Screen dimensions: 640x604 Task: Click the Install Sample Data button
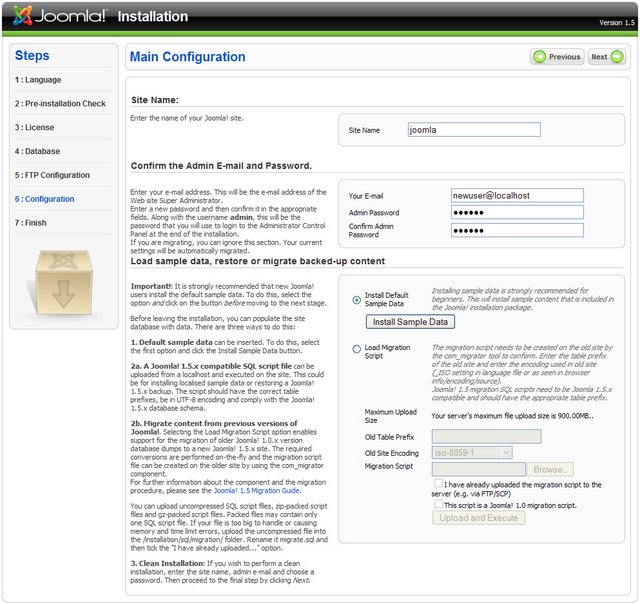pos(410,322)
